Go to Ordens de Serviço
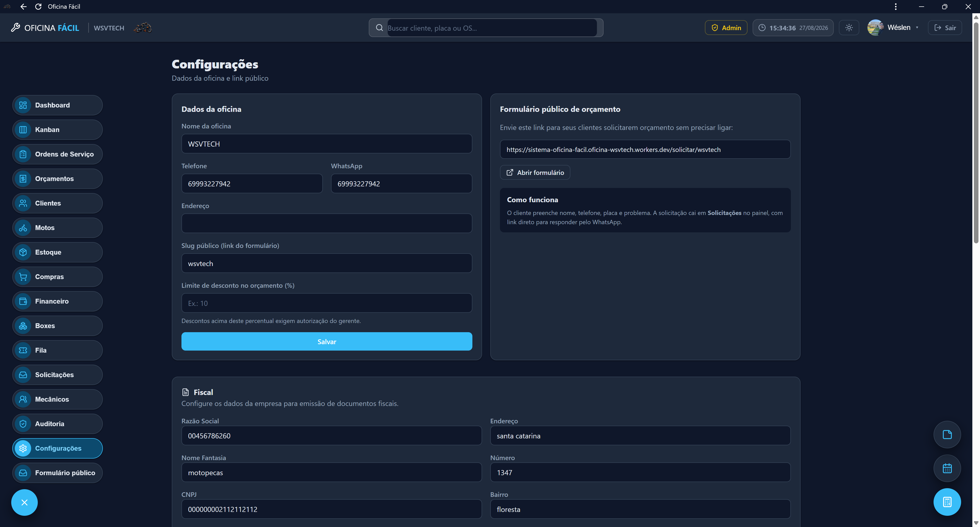 57,154
